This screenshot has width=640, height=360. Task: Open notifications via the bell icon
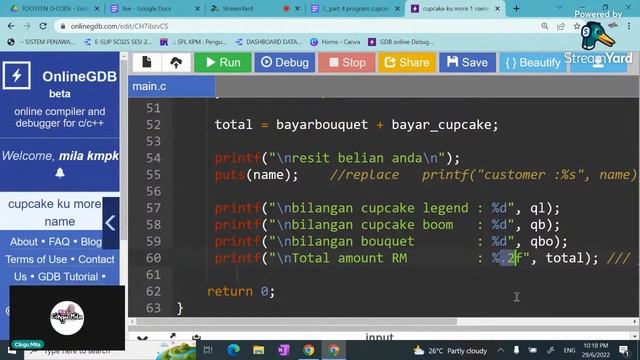pyautogui.click(x=60, y=173)
